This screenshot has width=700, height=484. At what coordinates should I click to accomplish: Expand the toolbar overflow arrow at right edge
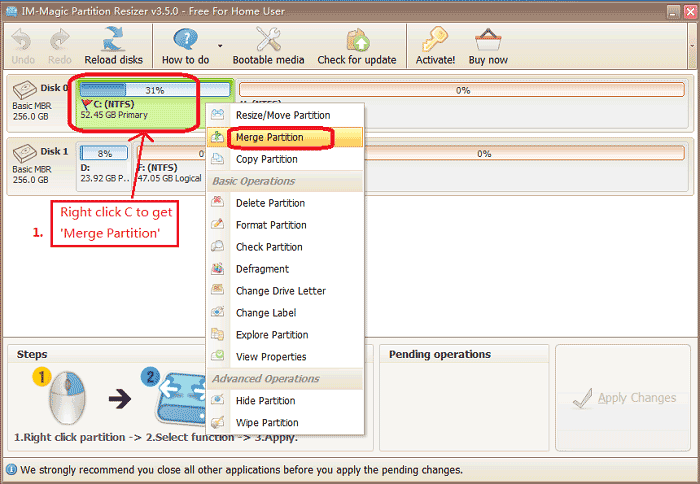point(692,46)
